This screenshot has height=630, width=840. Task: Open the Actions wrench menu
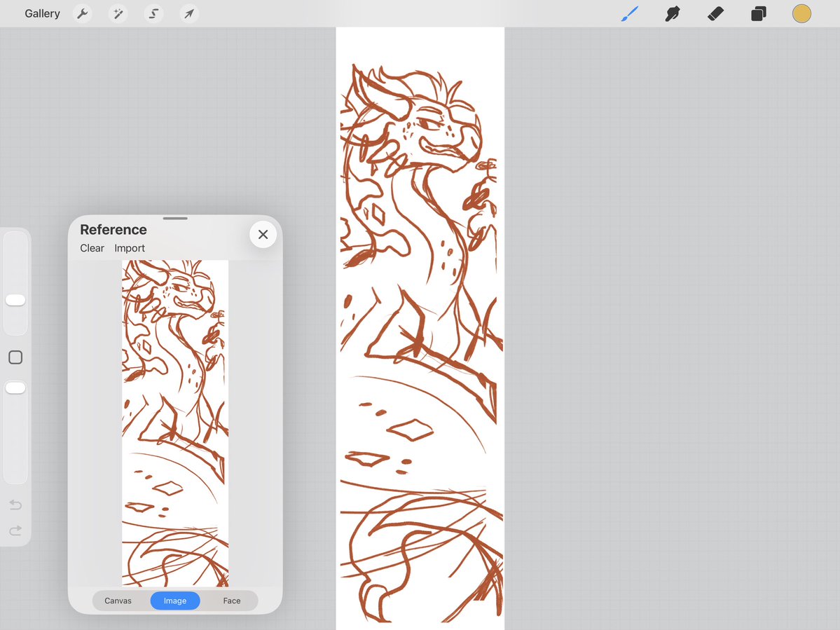tap(83, 13)
